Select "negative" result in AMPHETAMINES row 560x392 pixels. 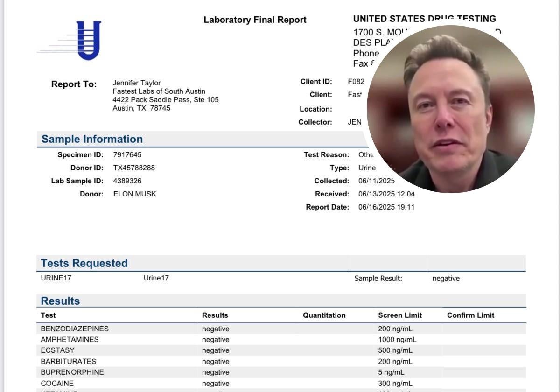pos(216,340)
